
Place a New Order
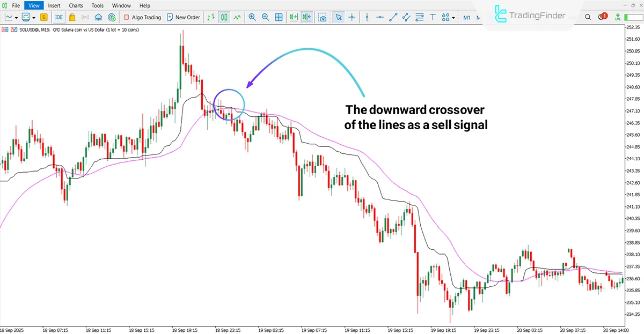[184, 17]
